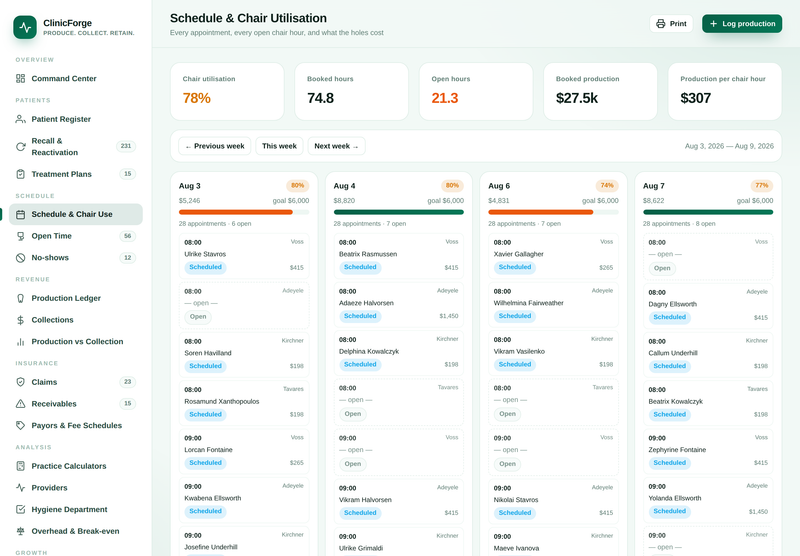Select Aug 3 08:00 Adeyele open slot
Screen dimensions: 800x556
pyautogui.click(x=244, y=305)
